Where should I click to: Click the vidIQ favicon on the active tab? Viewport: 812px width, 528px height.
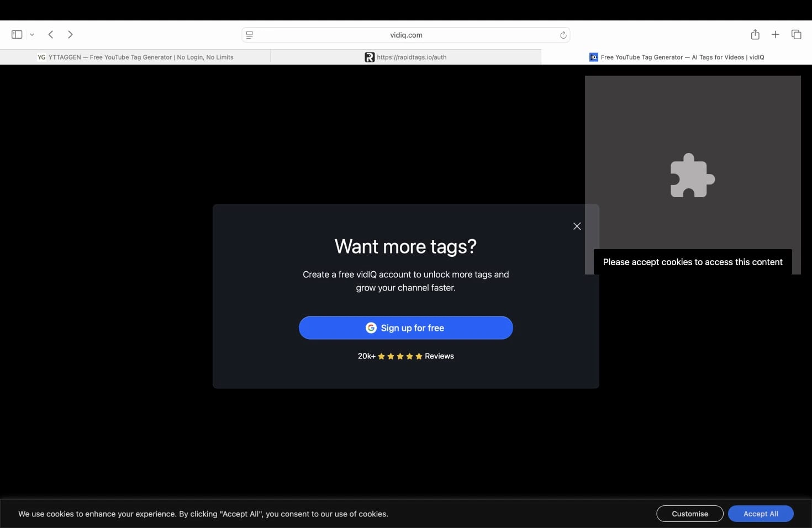click(x=593, y=57)
